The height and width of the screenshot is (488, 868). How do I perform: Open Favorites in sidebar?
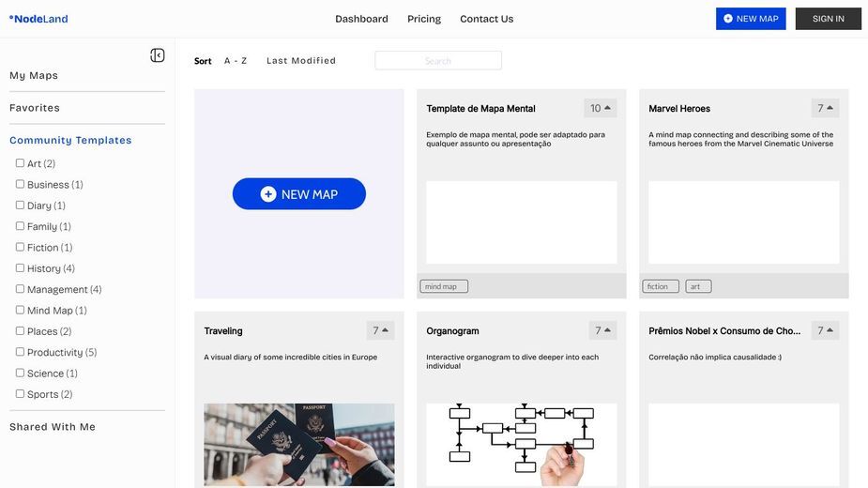click(35, 108)
